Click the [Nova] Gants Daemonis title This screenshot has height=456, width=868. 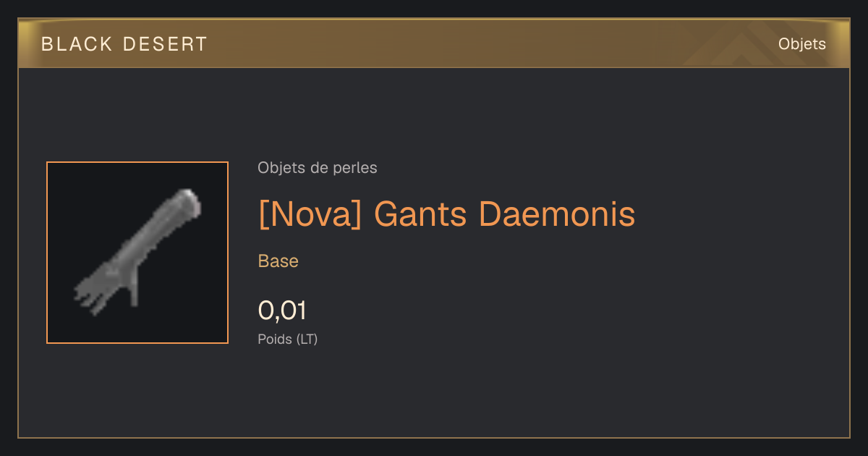point(446,214)
